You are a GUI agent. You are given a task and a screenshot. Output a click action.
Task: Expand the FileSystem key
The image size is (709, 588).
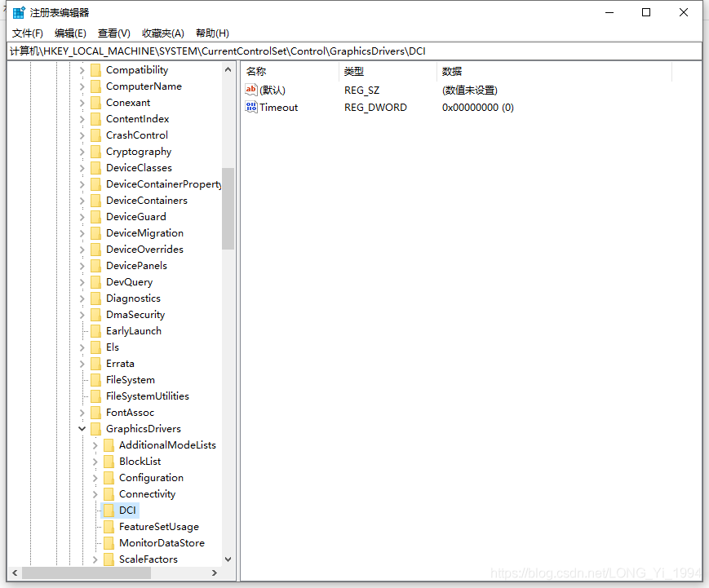82,379
